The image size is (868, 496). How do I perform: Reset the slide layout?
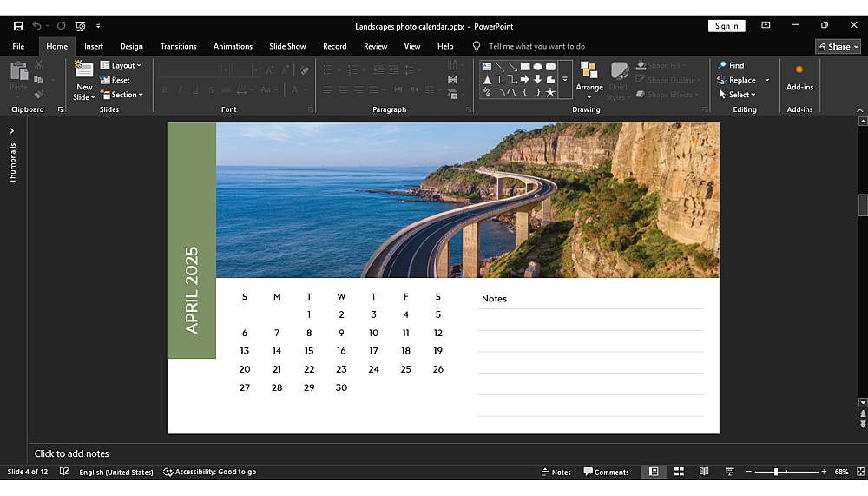pyautogui.click(x=115, y=80)
